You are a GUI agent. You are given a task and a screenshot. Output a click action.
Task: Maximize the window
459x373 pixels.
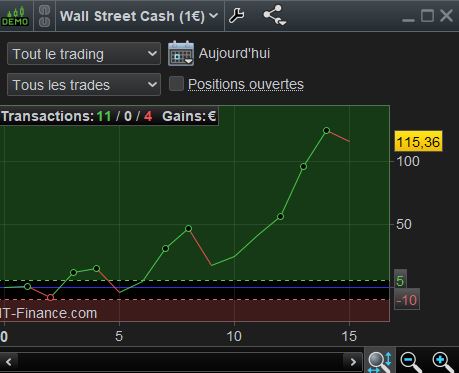[427, 16]
